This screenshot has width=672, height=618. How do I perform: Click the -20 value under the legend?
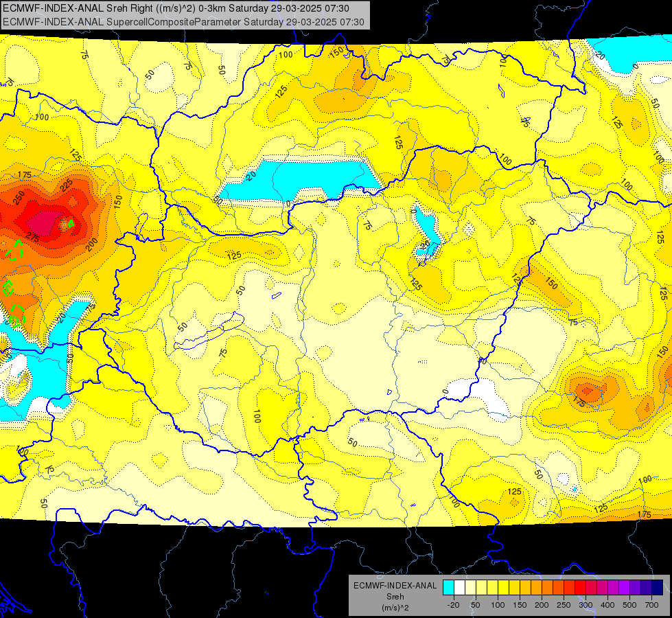(x=453, y=605)
